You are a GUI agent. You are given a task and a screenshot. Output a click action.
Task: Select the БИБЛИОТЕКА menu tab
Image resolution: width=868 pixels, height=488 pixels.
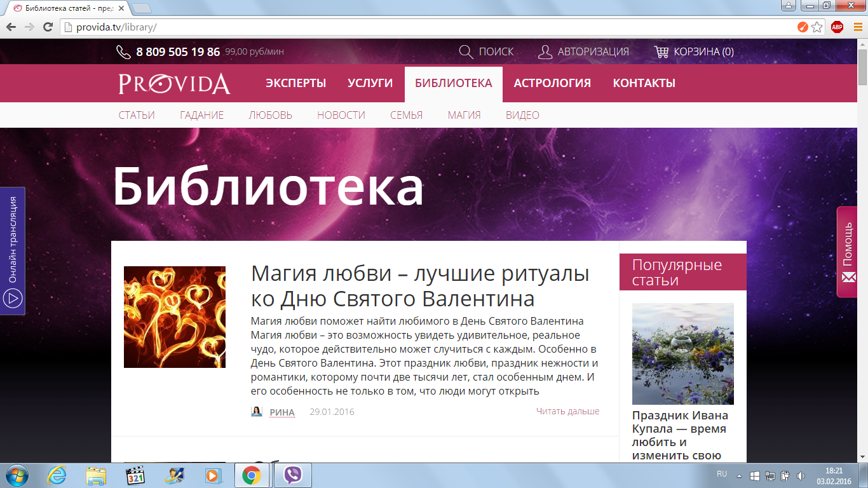(454, 83)
